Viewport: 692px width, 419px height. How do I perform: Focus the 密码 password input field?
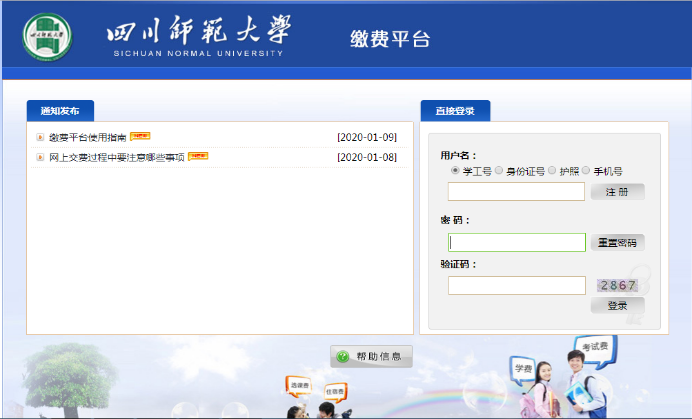(517, 242)
